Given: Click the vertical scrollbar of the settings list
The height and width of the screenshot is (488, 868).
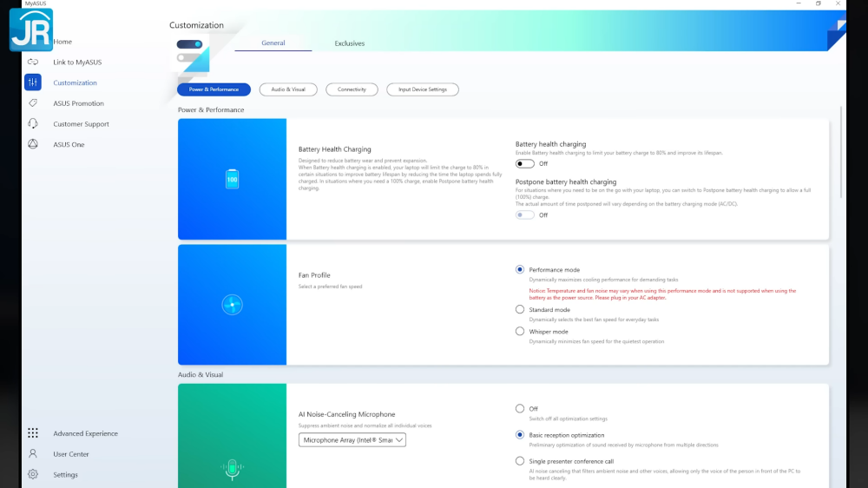Looking at the screenshot, I should [841, 152].
